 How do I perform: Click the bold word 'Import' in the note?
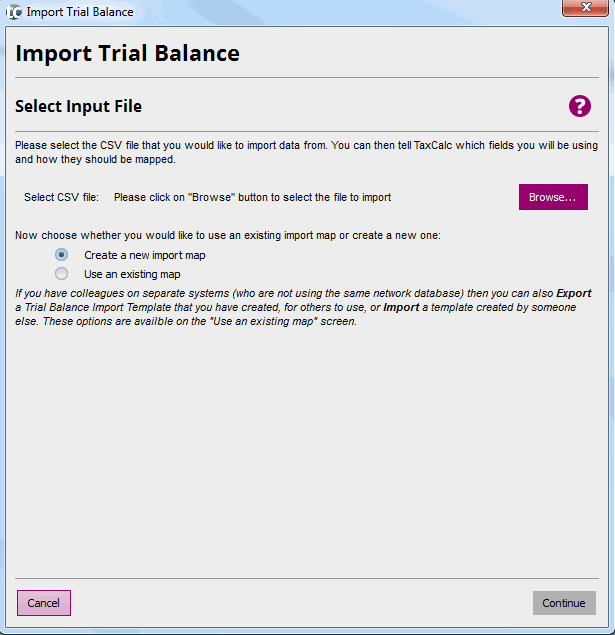pos(400,307)
